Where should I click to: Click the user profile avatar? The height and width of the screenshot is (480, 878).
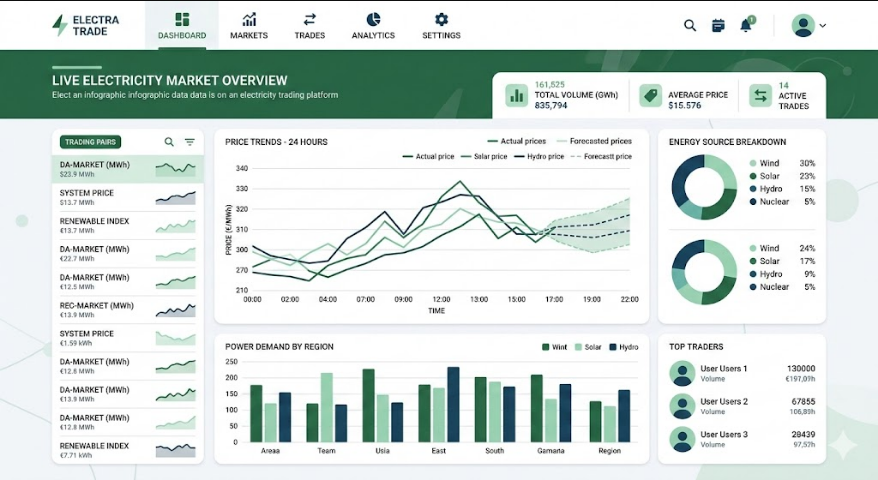[803, 26]
